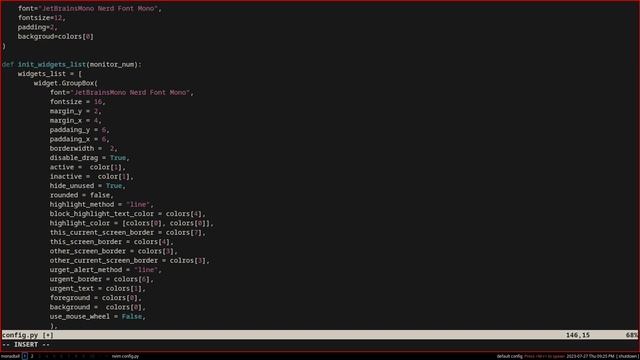Screen dimensions: 640x360
Task: Click the "fontsize = 16," line
Action: click(78, 102)
